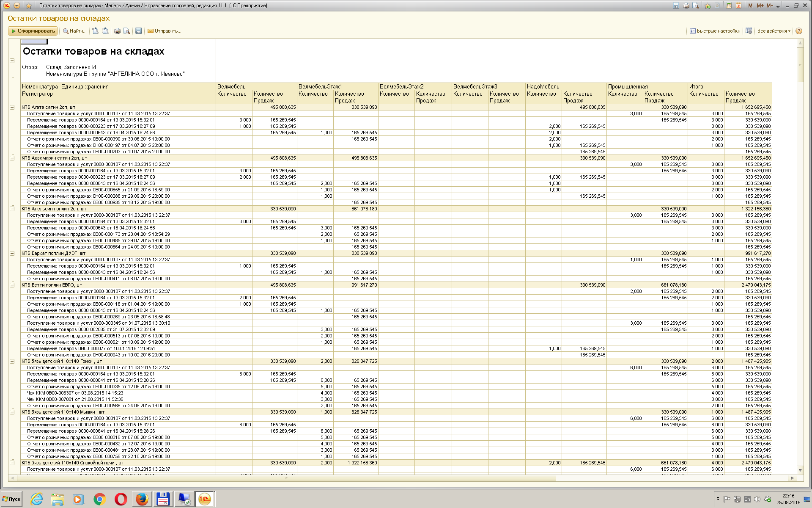
Task: Click the help question mark icon
Action: 799,31
